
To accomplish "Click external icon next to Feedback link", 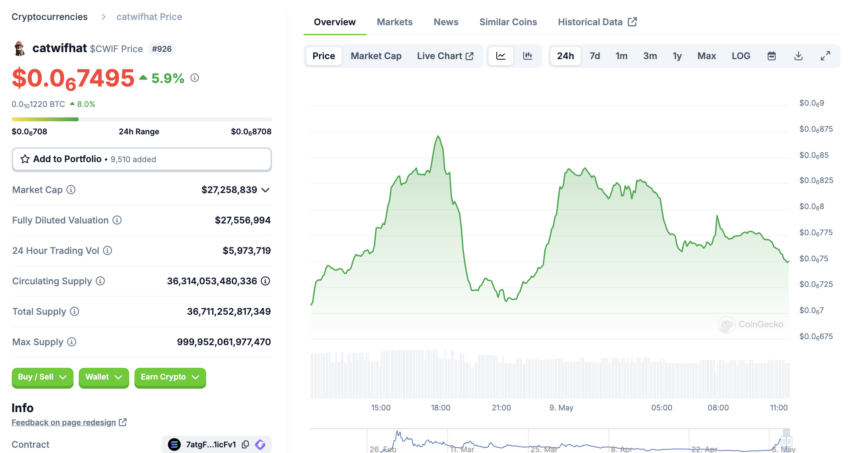I will pyautogui.click(x=123, y=422).
